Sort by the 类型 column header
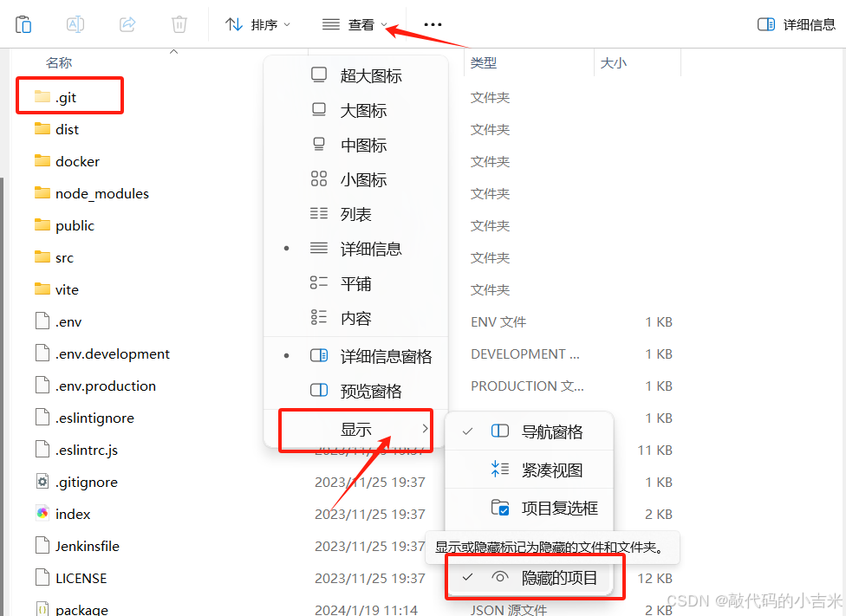This screenshot has width=846, height=616. (484, 63)
